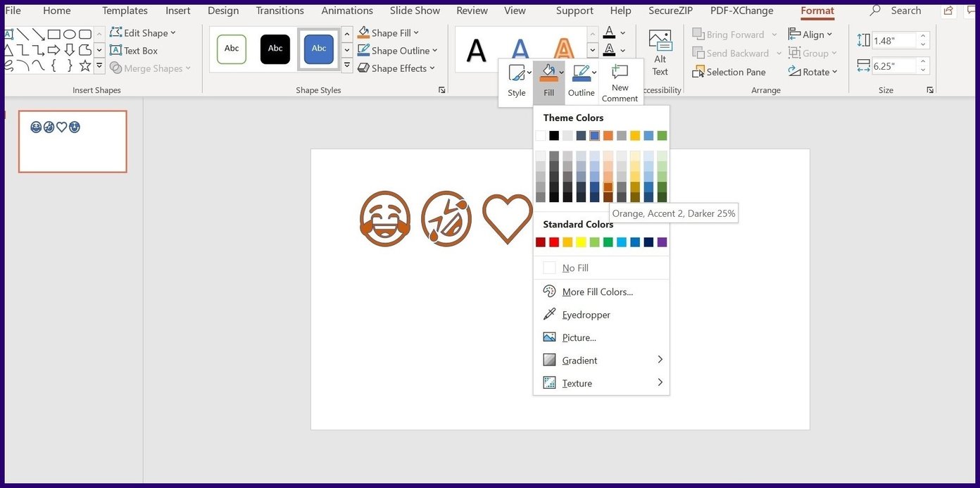Pick the standard light blue swatch
This screenshot has height=488, width=980.
pyautogui.click(x=622, y=242)
